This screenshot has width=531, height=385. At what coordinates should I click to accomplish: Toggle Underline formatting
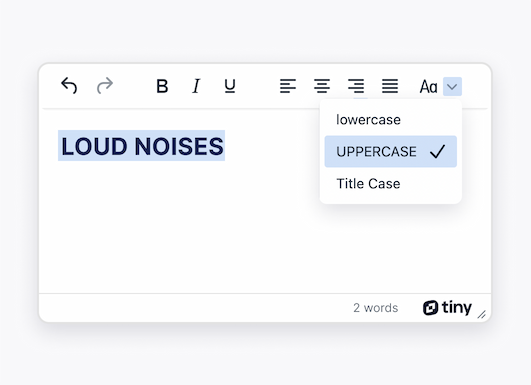pos(230,86)
